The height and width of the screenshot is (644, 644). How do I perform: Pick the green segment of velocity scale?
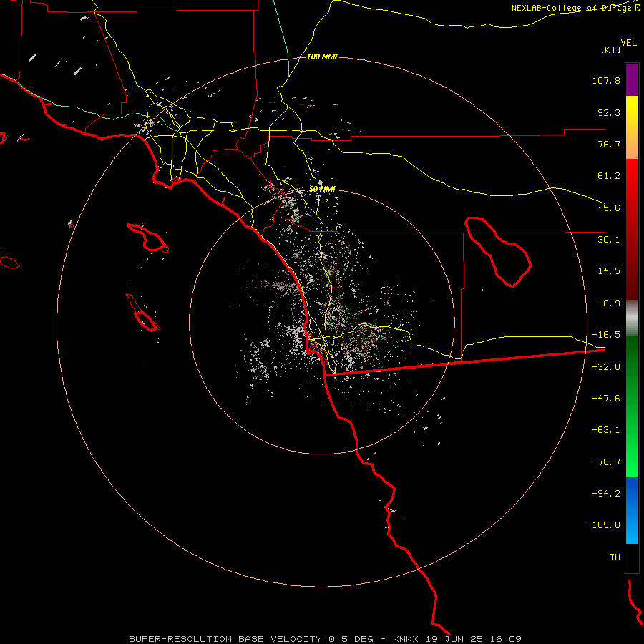pos(632,406)
